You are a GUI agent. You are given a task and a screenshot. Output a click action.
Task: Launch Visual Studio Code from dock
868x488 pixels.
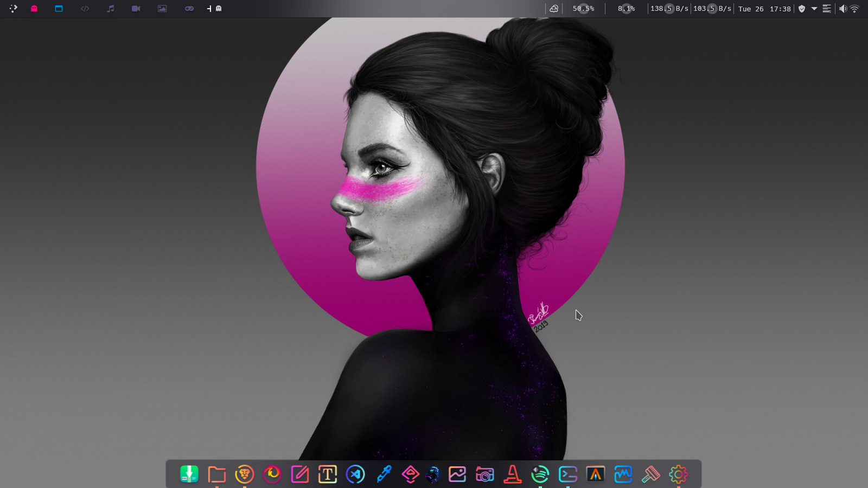[355, 474]
